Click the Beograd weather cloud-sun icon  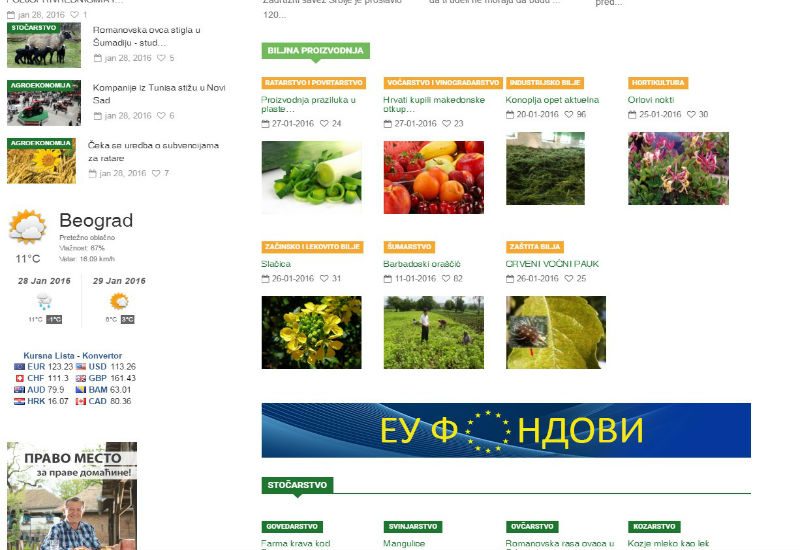pos(28,226)
